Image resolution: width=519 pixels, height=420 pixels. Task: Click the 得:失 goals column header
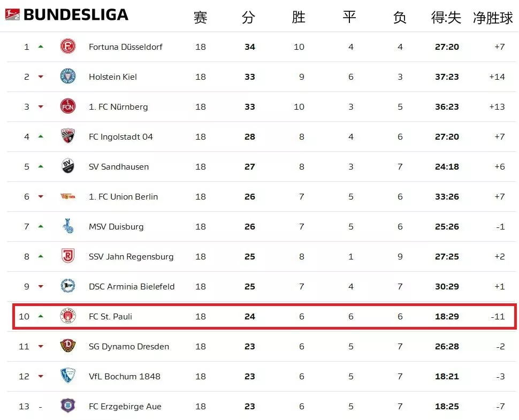446,18
